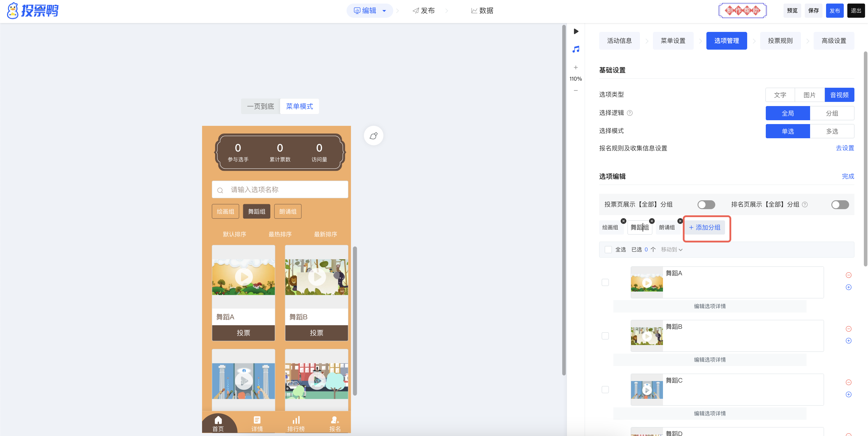Remove the 绘画组 group with its X icon
This screenshot has height=436, width=868.
(623, 221)
